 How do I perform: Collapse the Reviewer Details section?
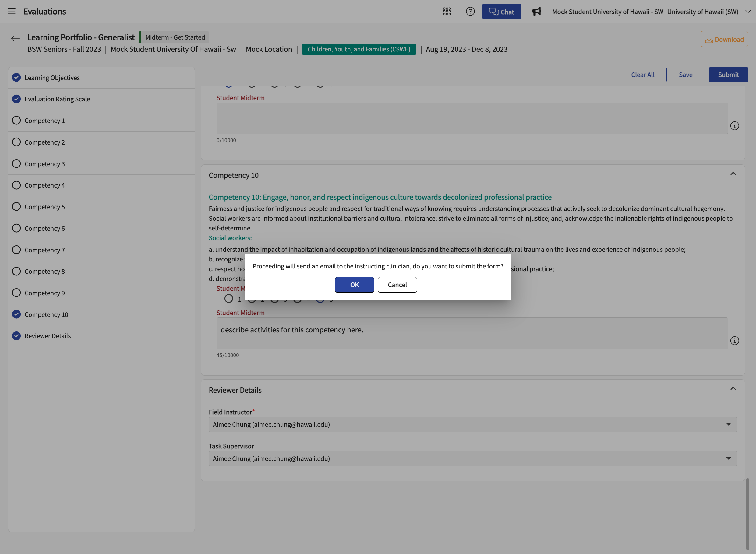click(x=733, y=389)
